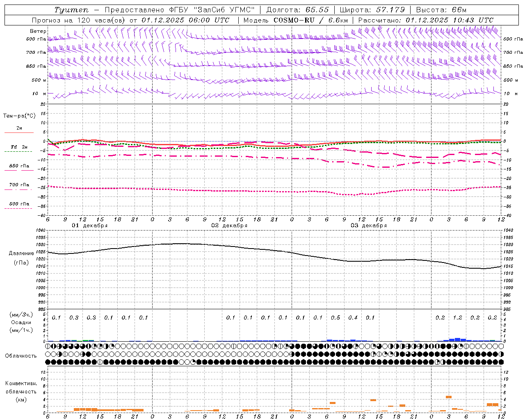Click the Высота: 66м header entry

pos(441,10)
